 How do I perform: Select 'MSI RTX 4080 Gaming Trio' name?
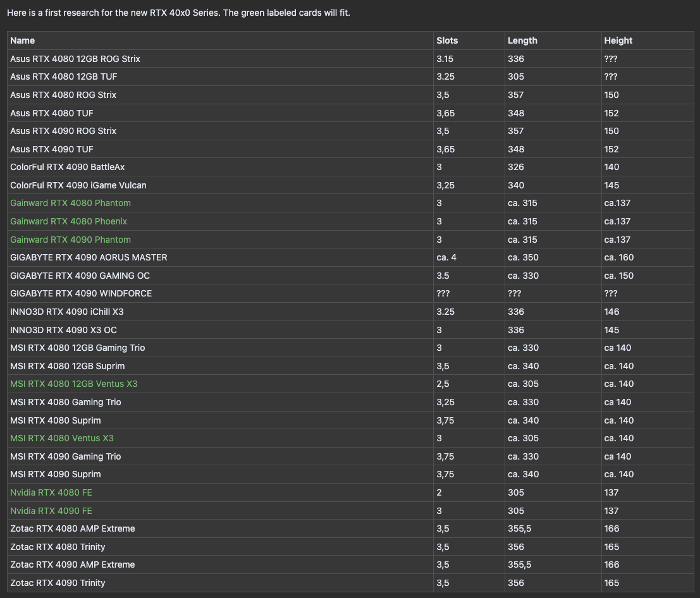66,402
